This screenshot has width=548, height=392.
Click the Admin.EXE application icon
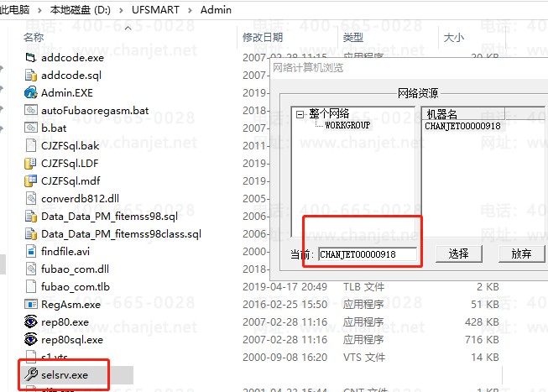[x=31, y=92]
